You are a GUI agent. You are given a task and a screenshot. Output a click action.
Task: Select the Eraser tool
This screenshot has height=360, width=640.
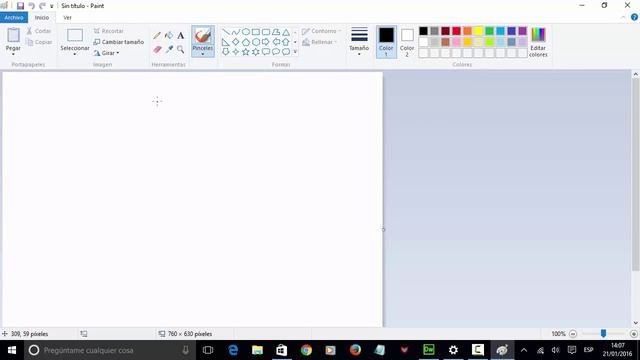(x=157, y=50)
